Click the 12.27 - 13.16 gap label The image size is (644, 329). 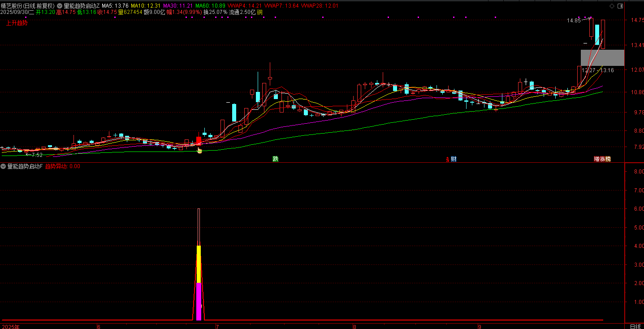(x=598, y=70)
